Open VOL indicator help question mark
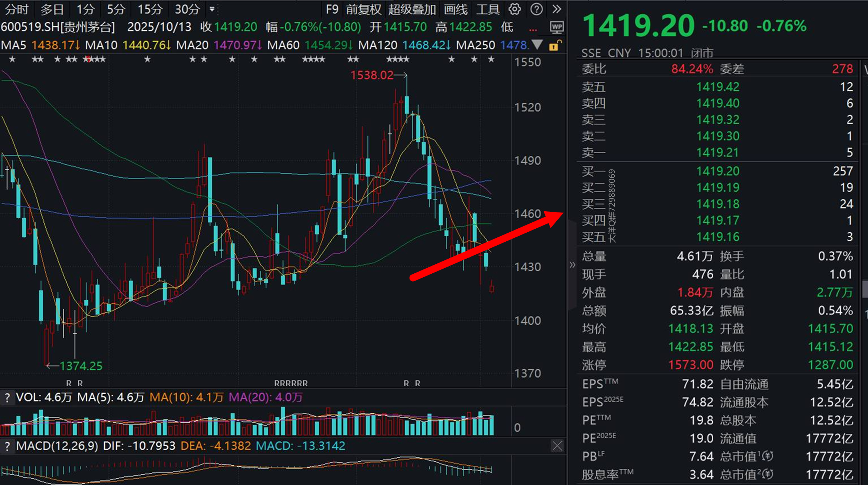Viewport: 868px width, 485px height. (7, 397)
